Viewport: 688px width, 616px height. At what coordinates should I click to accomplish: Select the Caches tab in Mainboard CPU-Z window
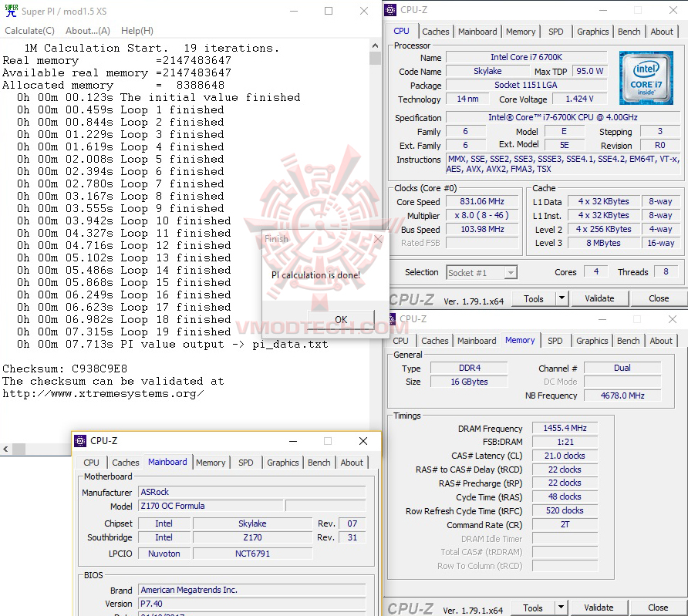coord(126,463)
